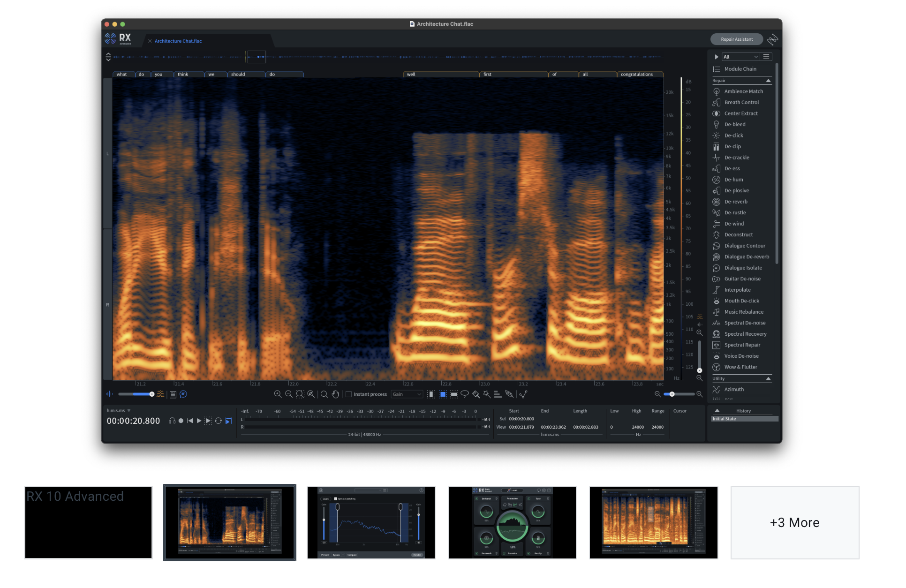Image resolution: width=906 pixels, height=588 pixels.
Task: Drag the zoom level slider
Action: click(672, 394)
